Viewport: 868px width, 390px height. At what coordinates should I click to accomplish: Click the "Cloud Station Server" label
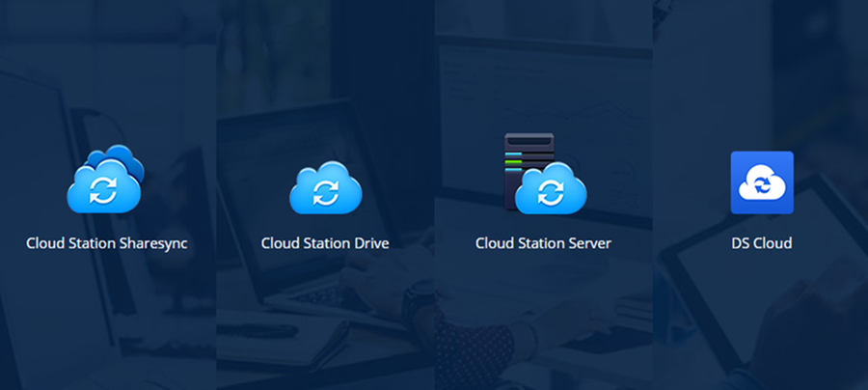pos(543,243)
